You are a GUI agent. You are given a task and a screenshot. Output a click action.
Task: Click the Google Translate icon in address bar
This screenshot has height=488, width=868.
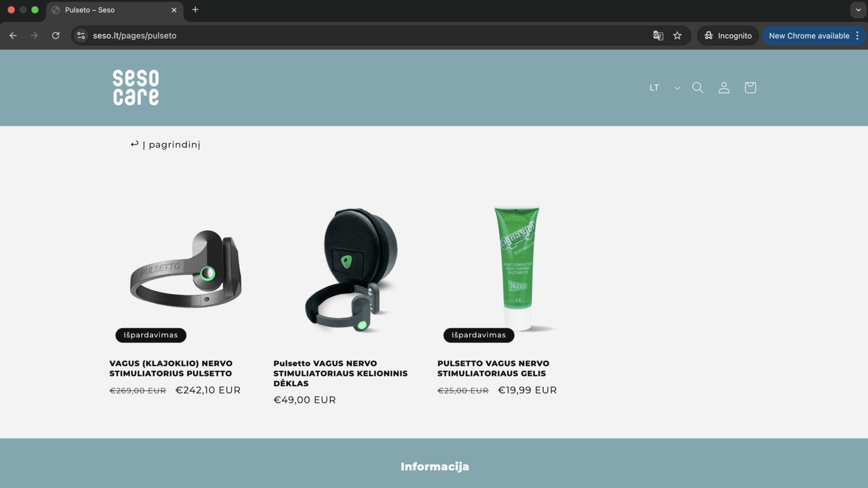(x=658, y=36)
